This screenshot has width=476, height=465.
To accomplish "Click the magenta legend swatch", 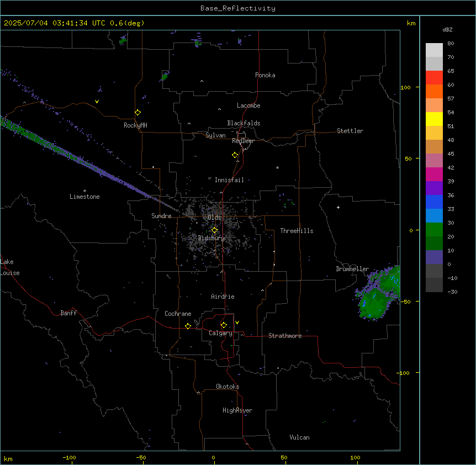I will tap(434, 174).
